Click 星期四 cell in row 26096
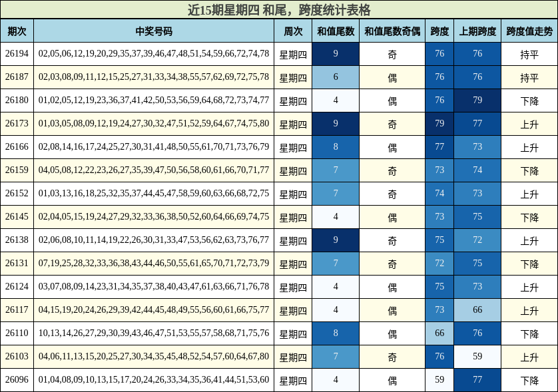Viewport: 558px width, 392px height. pyautogui.click(x=293, y=380)
